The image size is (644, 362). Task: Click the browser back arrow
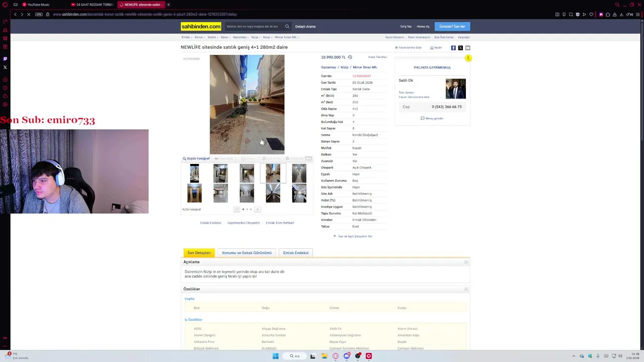pos(15,14)
